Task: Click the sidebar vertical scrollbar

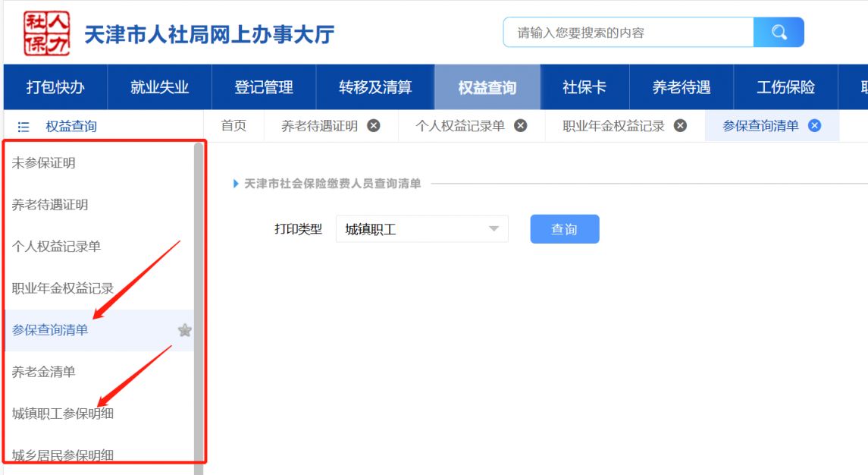Action: coord(199,304)
